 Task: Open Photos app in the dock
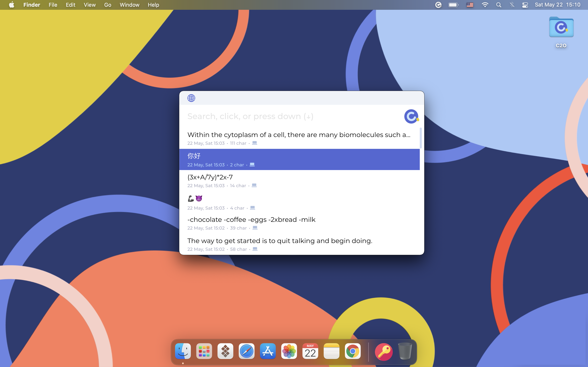289,351
